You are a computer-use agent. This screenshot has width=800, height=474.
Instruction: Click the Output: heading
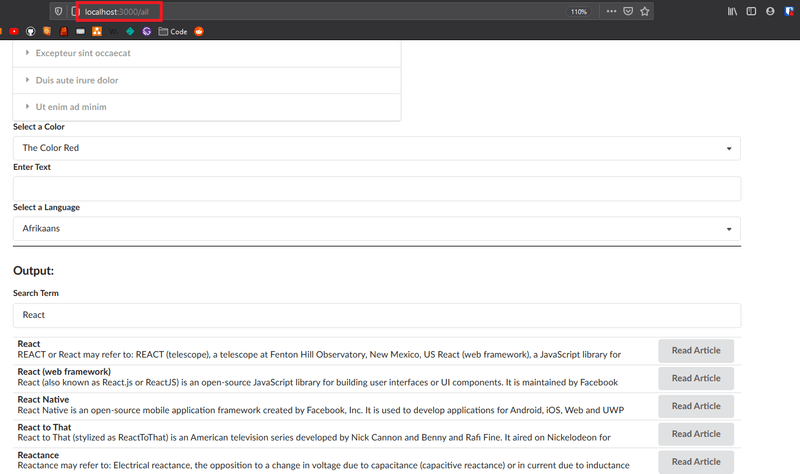(34, 270)
